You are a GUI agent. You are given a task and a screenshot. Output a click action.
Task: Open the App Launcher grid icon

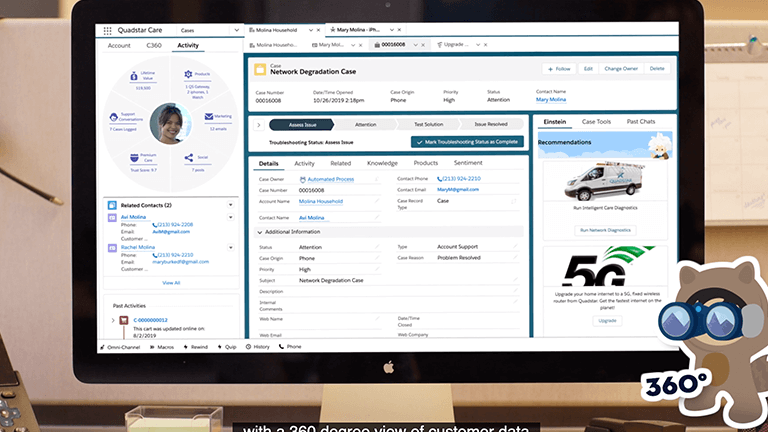(108, 31)
